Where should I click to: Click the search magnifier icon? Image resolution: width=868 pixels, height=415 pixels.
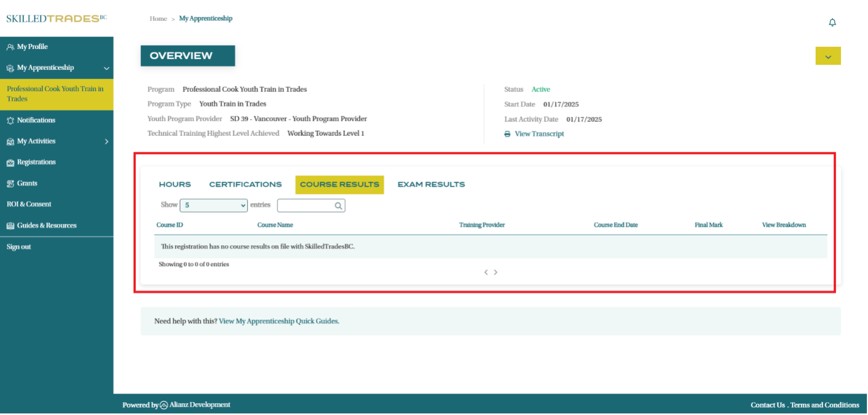pos(338,206)
